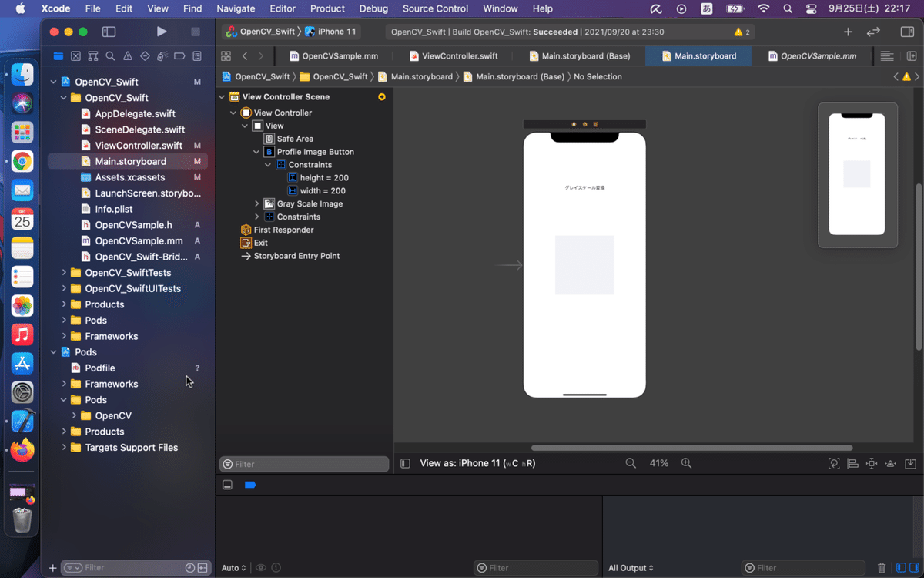Toggle the variables view pane
924x578 pixels.
[x=901, y=568]
